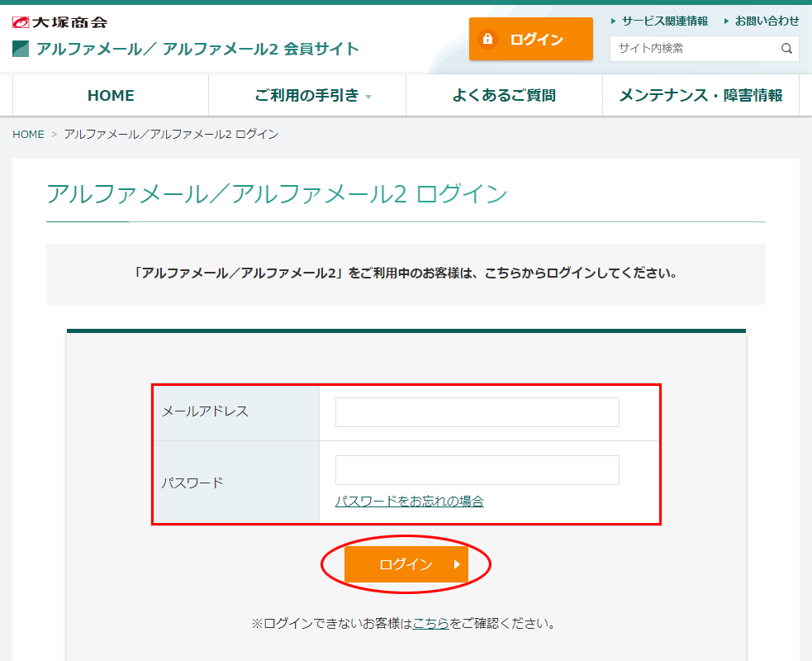Click the search magnifier icon
This screenshot has height=661, width=812.
click(x=786, y=49)
